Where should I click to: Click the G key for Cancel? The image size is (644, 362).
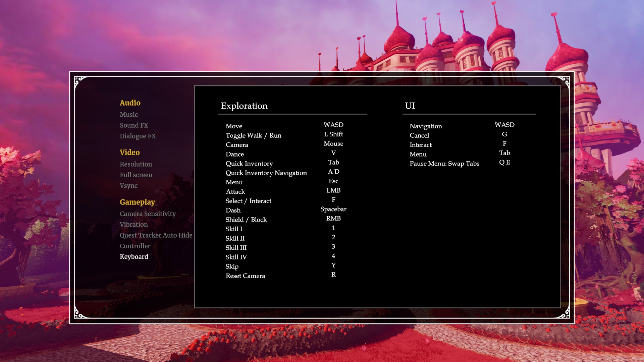click(x=504, y=134)
